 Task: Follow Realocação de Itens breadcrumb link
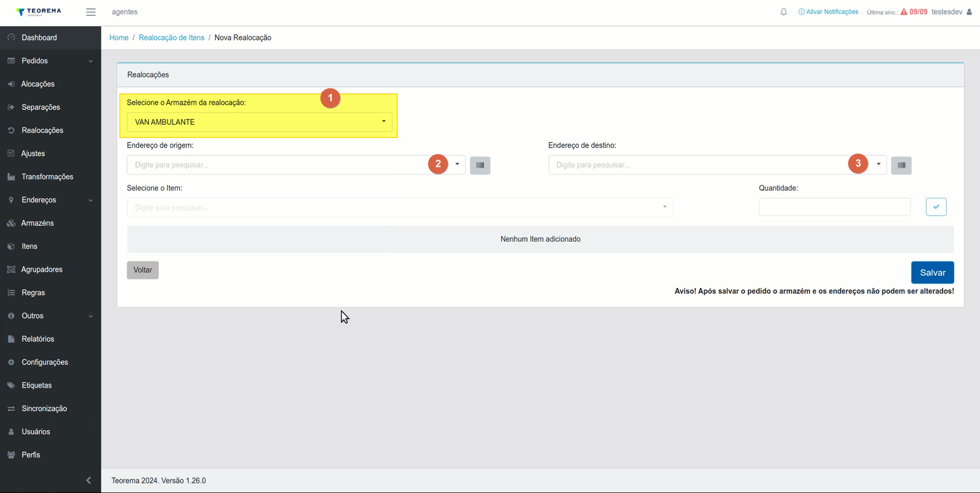(171, 38)
